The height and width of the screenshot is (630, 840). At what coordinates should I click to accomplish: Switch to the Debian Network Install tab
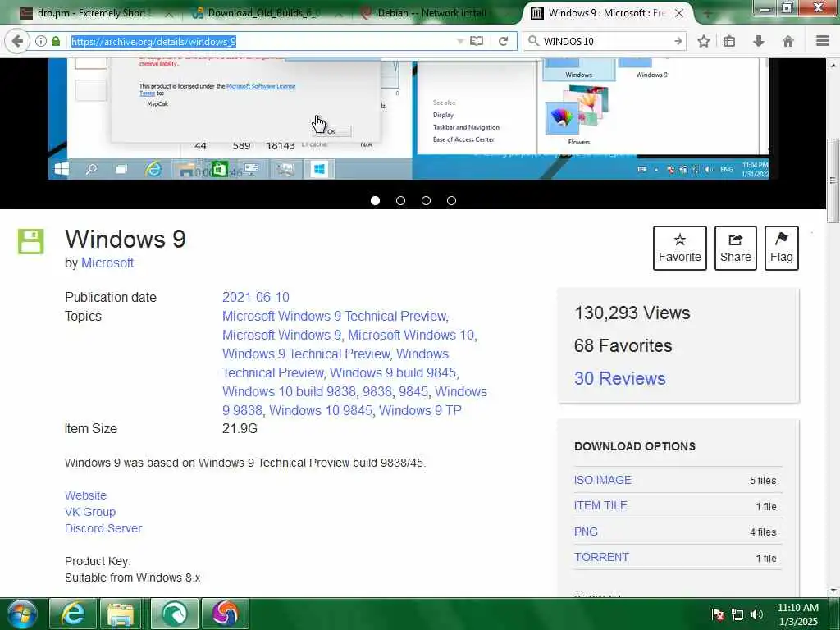click(433, 13)
